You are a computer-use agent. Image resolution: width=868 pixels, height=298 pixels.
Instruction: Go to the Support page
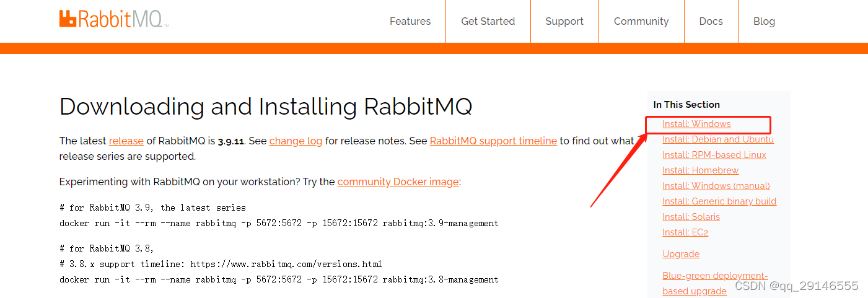click(x=564, y=21)
